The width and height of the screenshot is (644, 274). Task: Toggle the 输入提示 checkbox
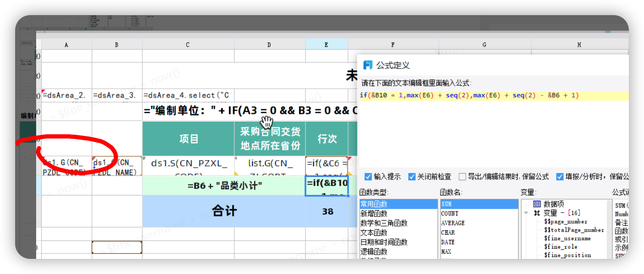[x=368, y=177]
